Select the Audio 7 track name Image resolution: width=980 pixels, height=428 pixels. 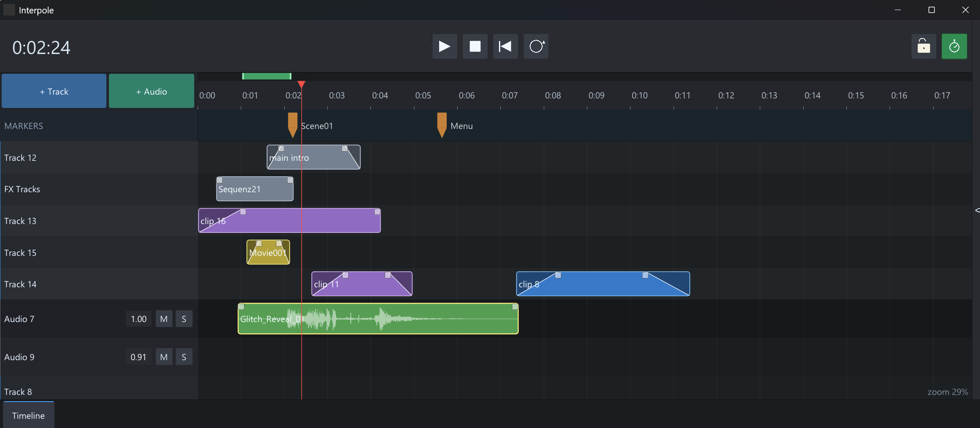tap(19, 319)
